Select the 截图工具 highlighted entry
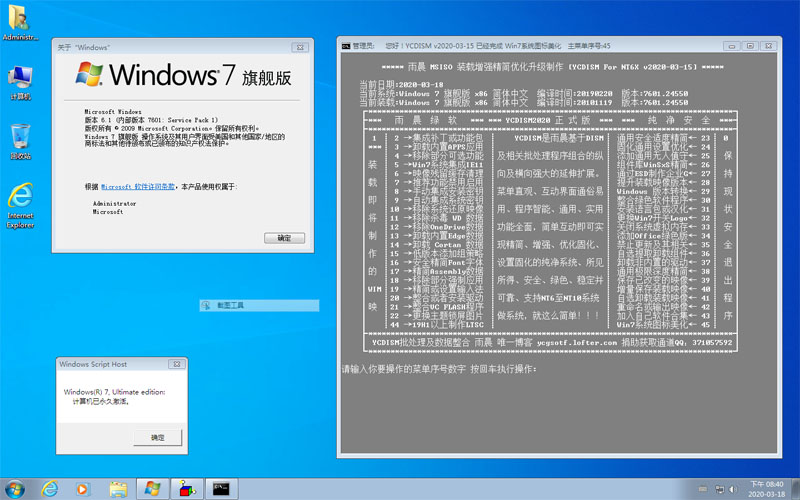The width and height of the screenshot is (800, 500). pos(259,305)
